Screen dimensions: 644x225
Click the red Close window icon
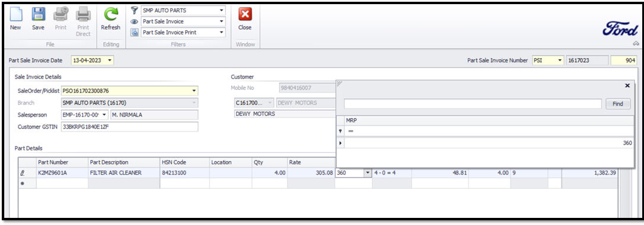245,14
